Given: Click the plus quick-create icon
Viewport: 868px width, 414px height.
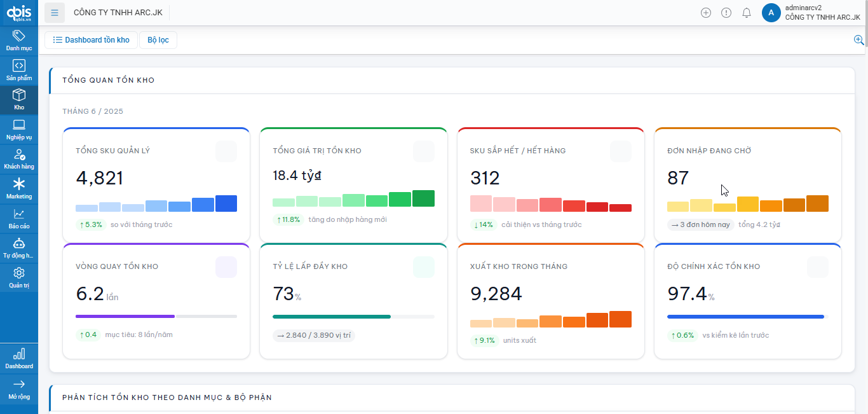Looking at the screenshot, I should pyautogui.click(x=706, y=12).
